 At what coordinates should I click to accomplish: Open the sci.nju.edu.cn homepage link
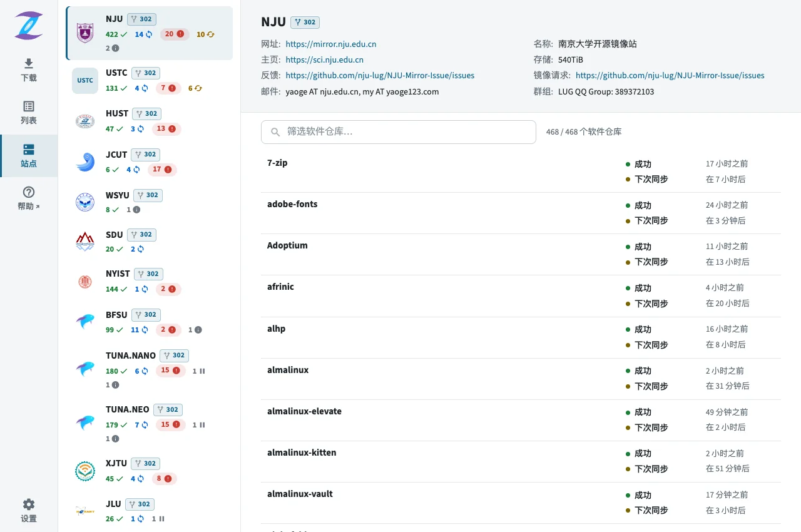[325, 60]
